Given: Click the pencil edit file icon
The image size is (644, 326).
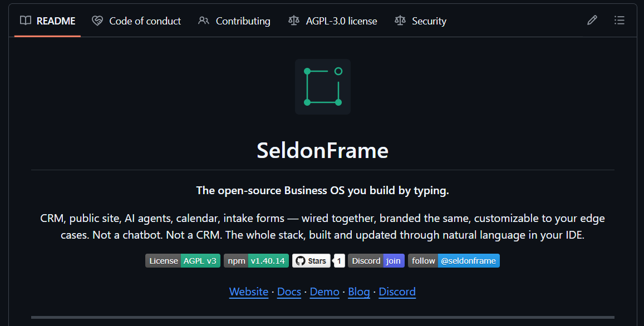Looking at the screenshot, I should click(592, 20).
